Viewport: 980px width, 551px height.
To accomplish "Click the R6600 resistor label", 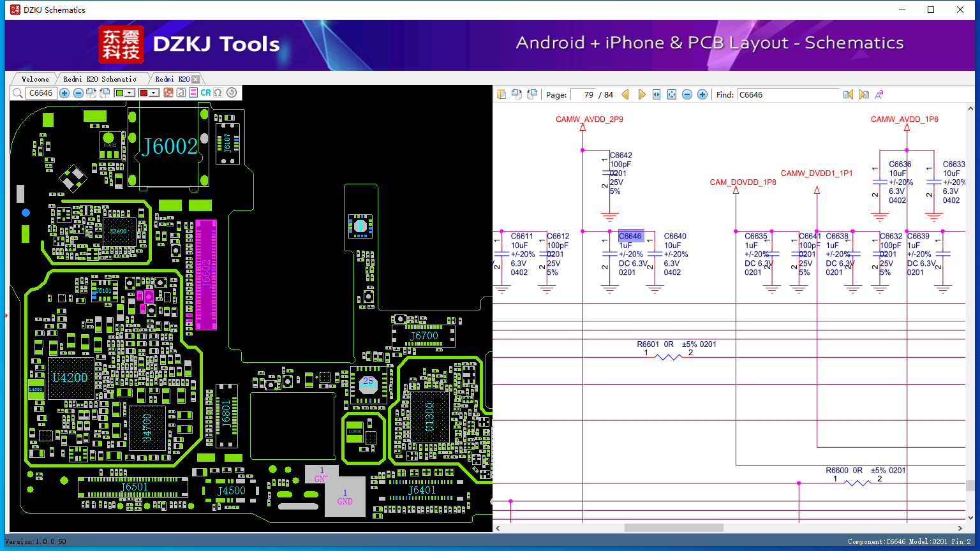I will point(837,471).
